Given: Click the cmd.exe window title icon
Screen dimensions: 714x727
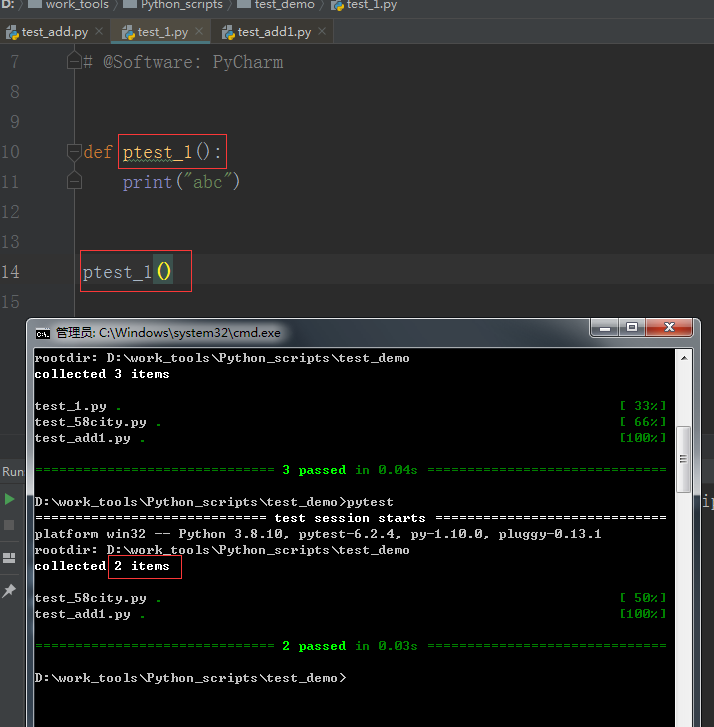Looking at the screenshot, I should 43,333.
